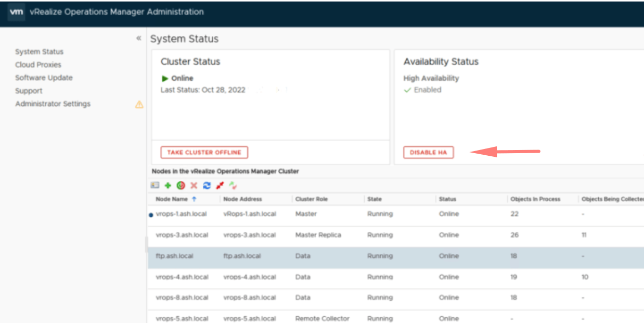The width and height of the screenshot is (644, 323).
Task: Click the VMware logo in the header
Action: pos(17,11)
